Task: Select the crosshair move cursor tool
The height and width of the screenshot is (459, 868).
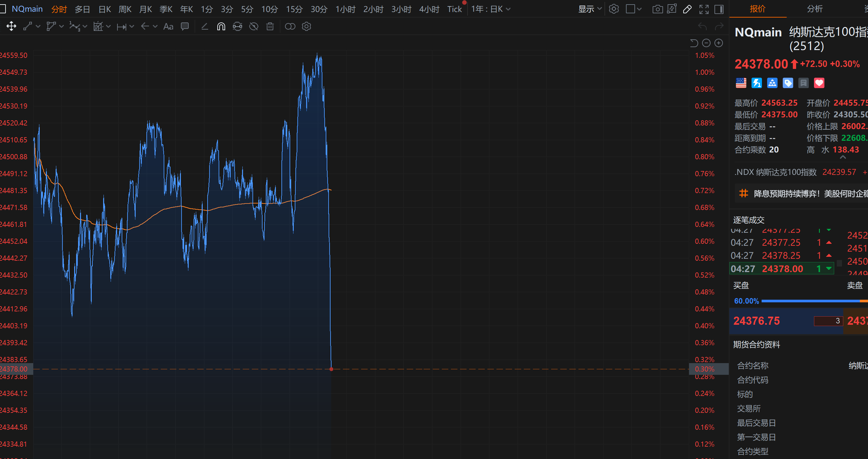Action: 11,26
